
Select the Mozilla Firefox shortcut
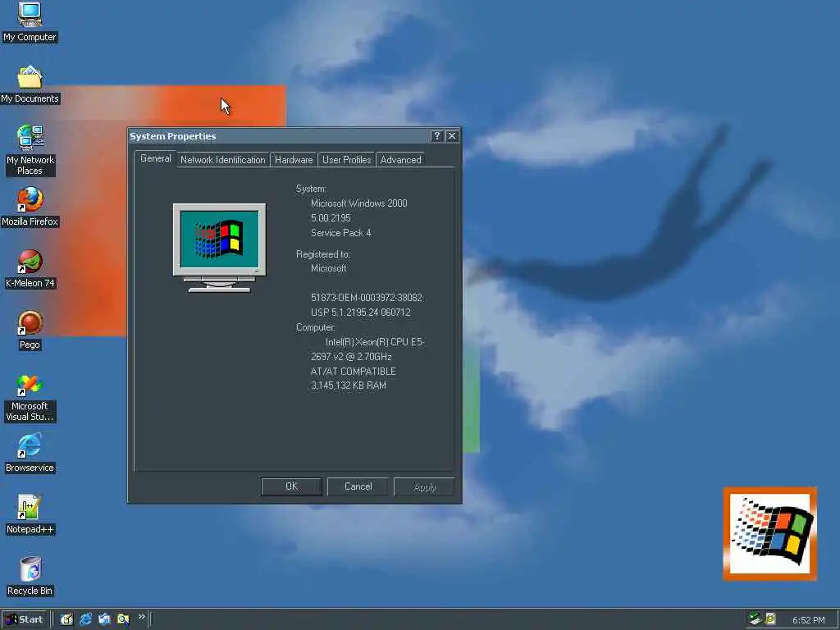(30, 207)
